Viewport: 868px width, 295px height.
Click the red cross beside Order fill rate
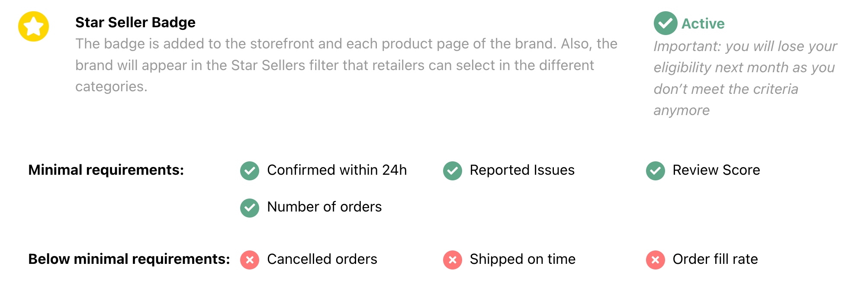click(x=656, y=260)
